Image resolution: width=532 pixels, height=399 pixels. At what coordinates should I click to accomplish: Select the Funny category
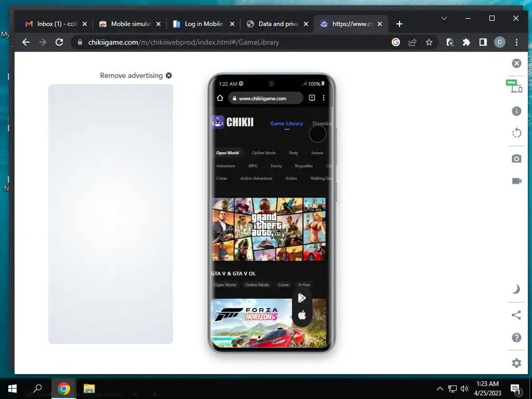click(276, 166)
